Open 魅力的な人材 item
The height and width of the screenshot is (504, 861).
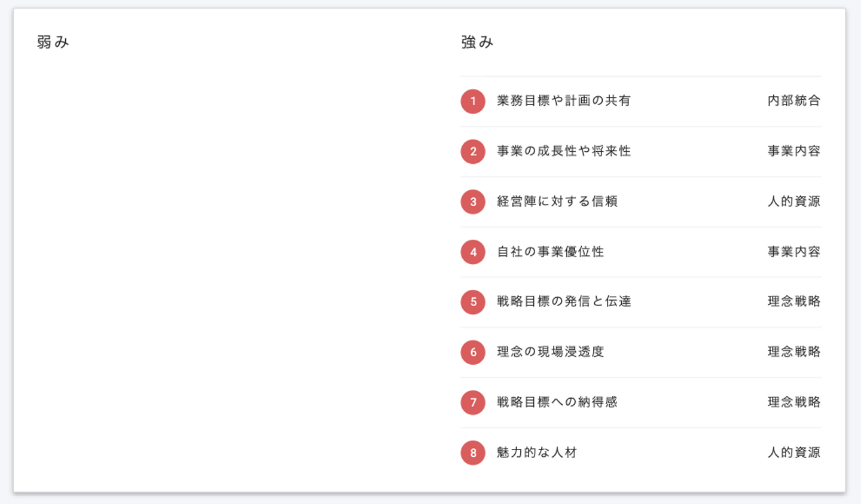pyautogui.click(x=536, y=453)
